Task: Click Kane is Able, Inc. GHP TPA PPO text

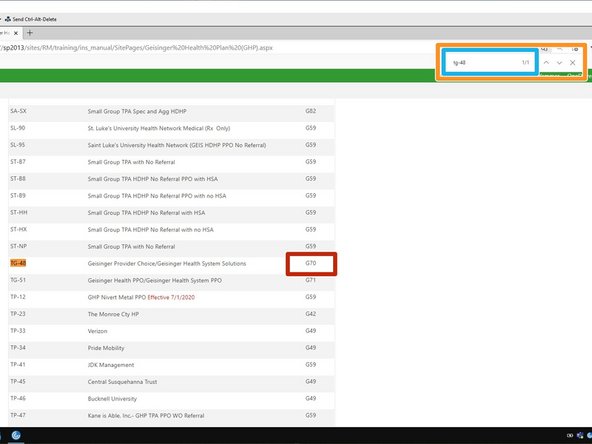Action: coord(146,416)
